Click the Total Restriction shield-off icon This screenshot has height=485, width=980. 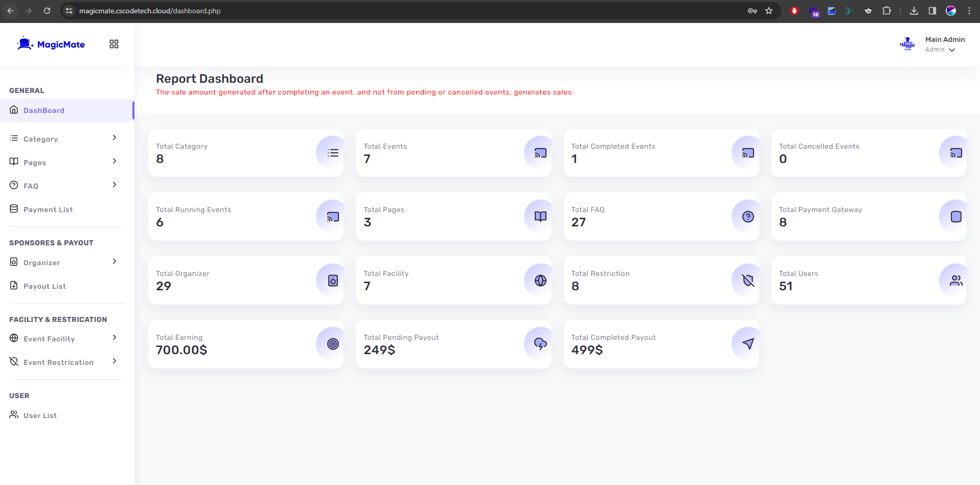tap(748, 281)
